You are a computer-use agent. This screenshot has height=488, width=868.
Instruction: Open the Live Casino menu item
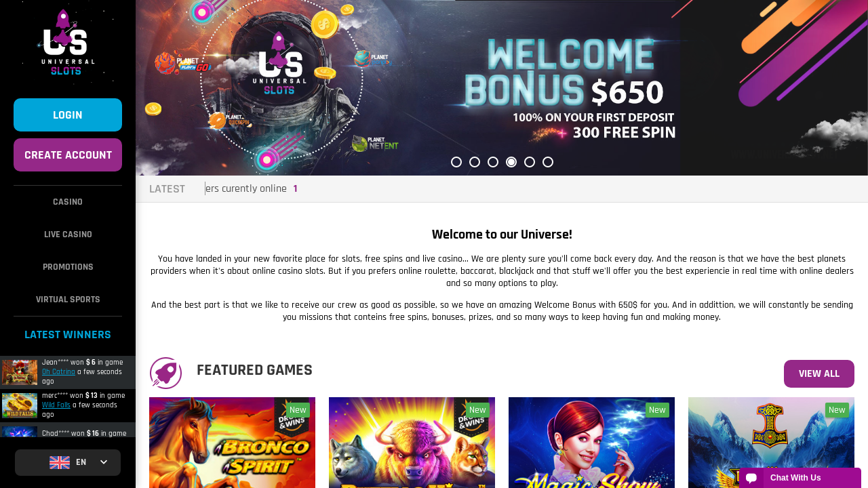tap(68, 235)
